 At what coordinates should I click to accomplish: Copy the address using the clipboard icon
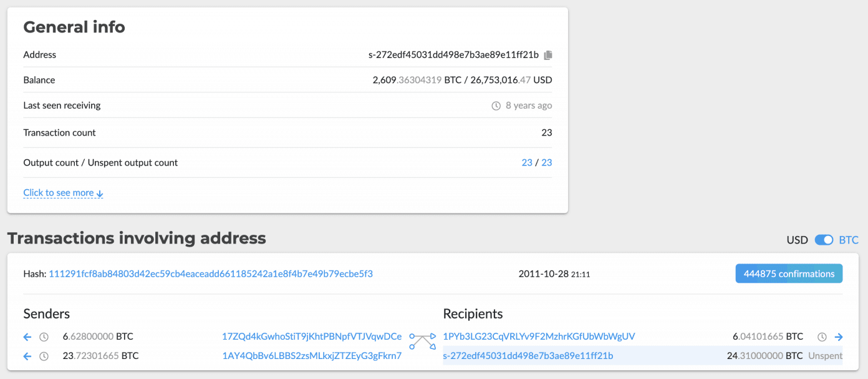point(548,55)
